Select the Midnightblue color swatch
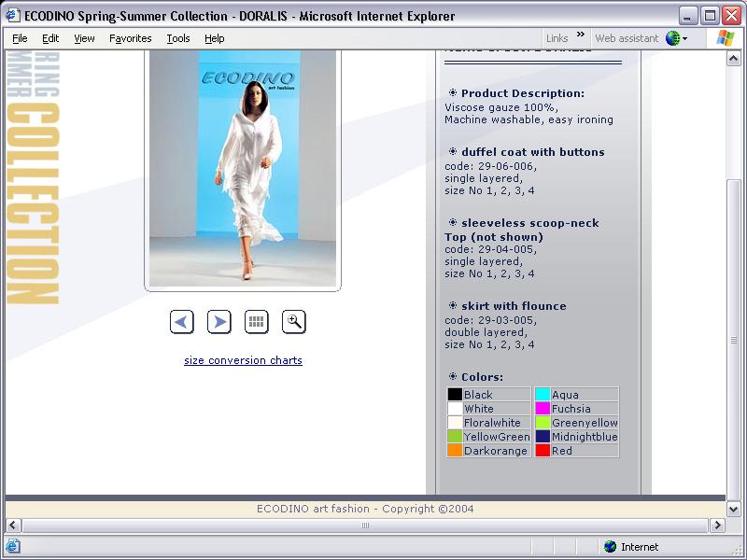The width and height of the screenshot is (747, 560). (543, 436)
